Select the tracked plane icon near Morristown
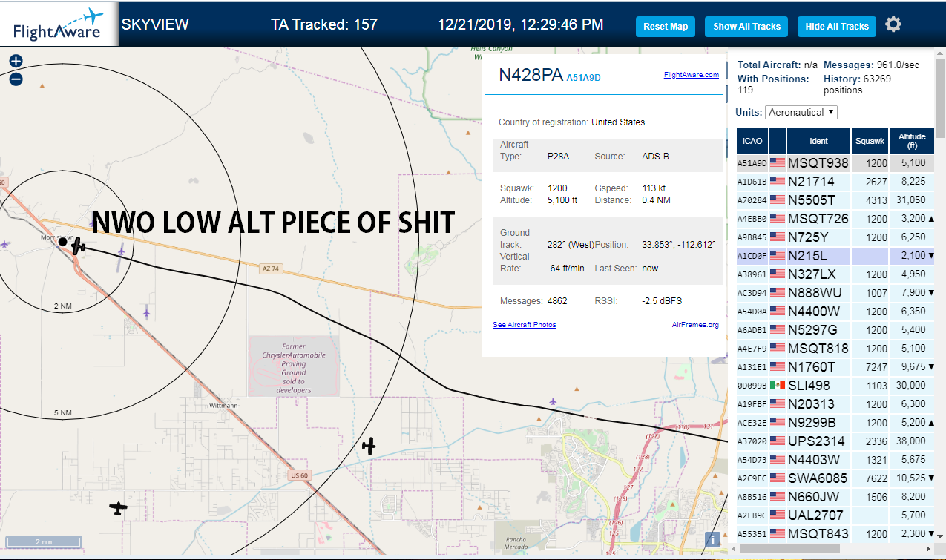The width and height of the screenshot is (946, 560). pos(79,246)
